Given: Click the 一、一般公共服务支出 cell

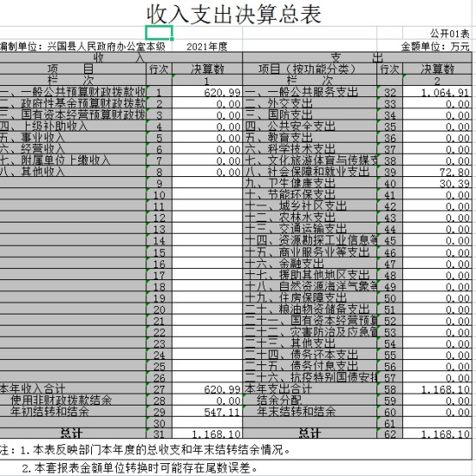Looking at the screenshot, I should tap(309, 92).
